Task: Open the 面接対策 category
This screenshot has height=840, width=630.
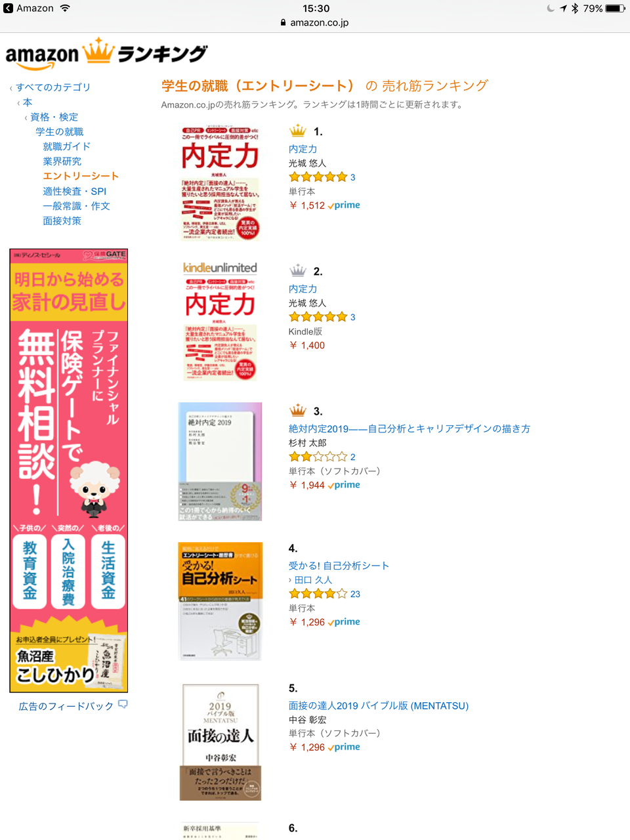Action: [x=62, y=220]
